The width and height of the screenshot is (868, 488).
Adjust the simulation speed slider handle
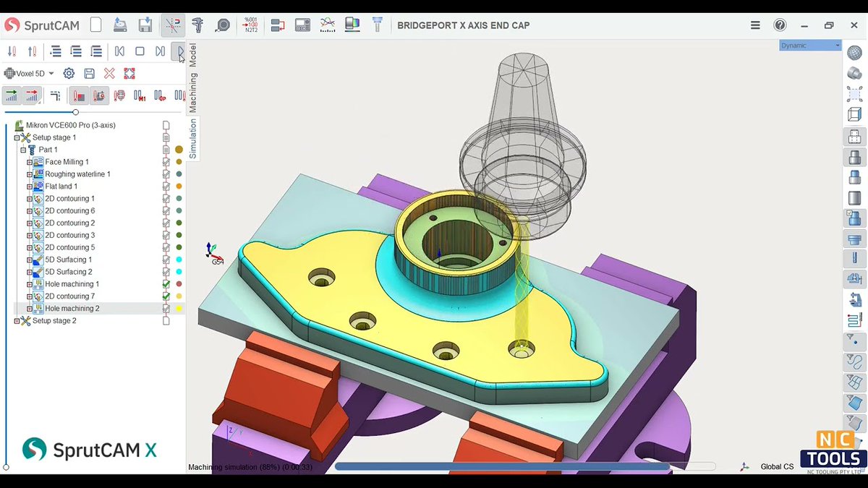click(x=75, y=112)
